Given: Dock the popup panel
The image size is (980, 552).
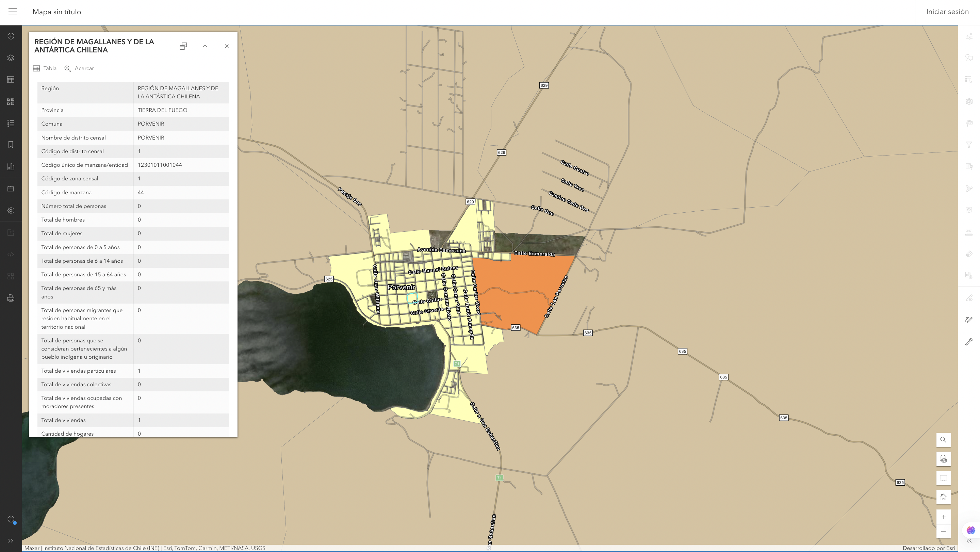Looking at the screenshot, I should (x=183, y=46).
